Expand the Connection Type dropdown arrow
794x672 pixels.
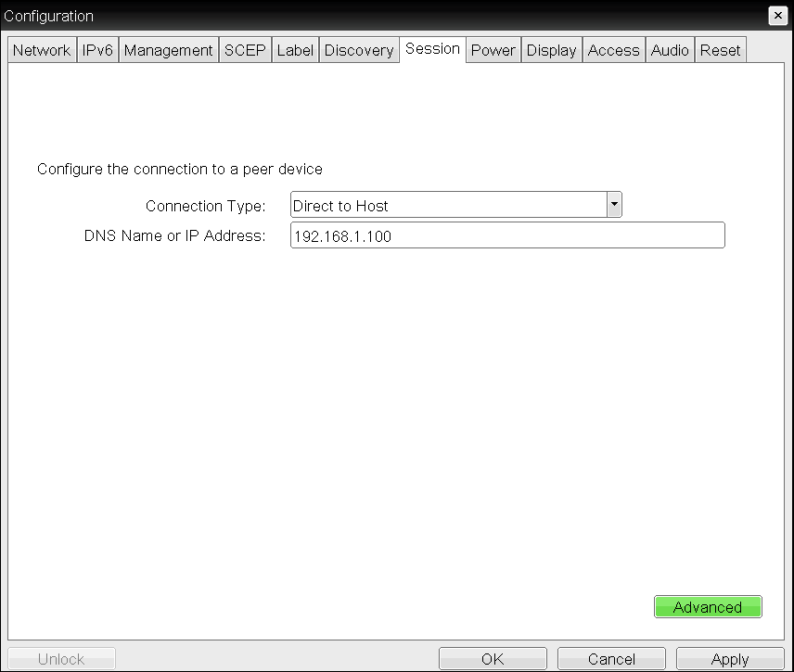[x=614, y=205]
